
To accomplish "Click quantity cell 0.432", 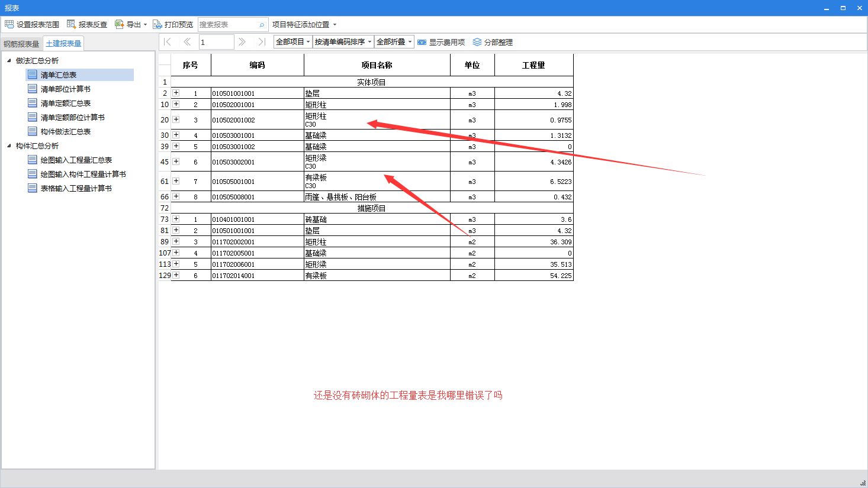I will click(534, 197).
